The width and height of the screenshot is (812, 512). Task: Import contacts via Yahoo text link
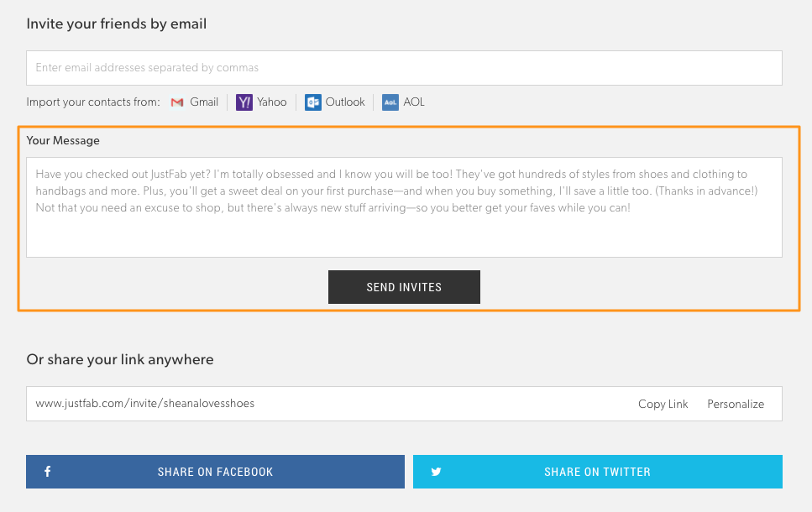click(272, 102)
